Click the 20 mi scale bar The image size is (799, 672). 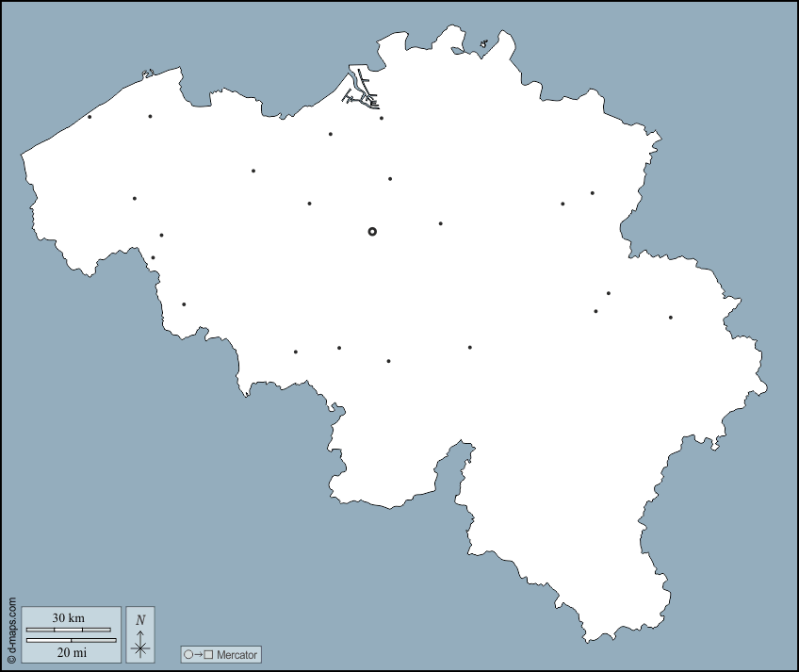click(71, 640)
